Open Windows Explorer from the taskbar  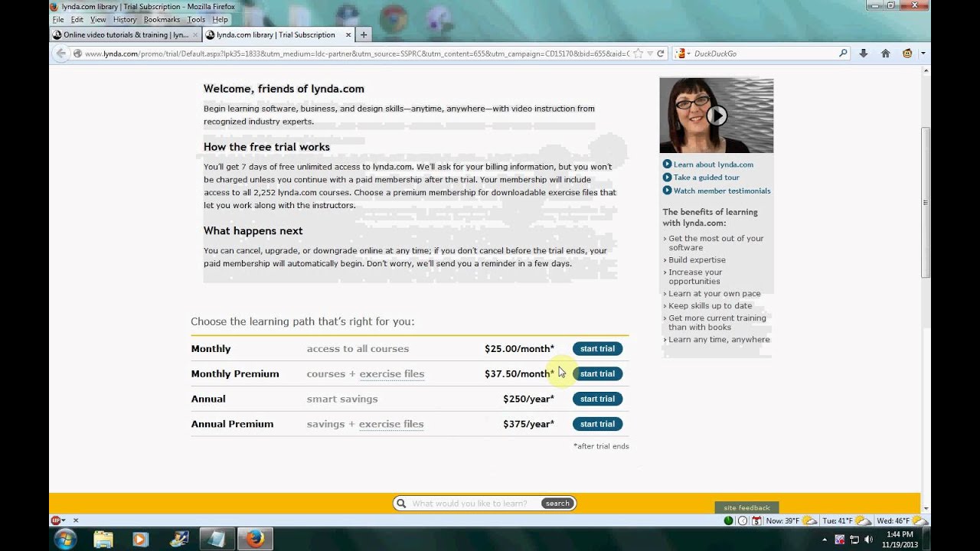103,539
